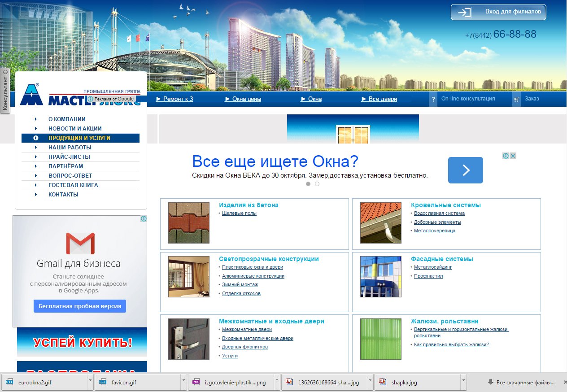Select the second carousel dot of the banner ad

coord(317,184)
